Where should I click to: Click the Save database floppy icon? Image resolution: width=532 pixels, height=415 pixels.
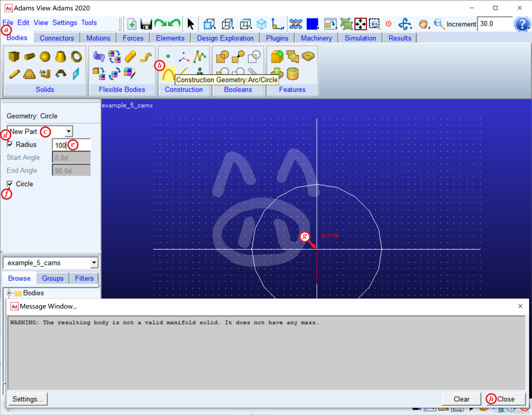[146, 24]
